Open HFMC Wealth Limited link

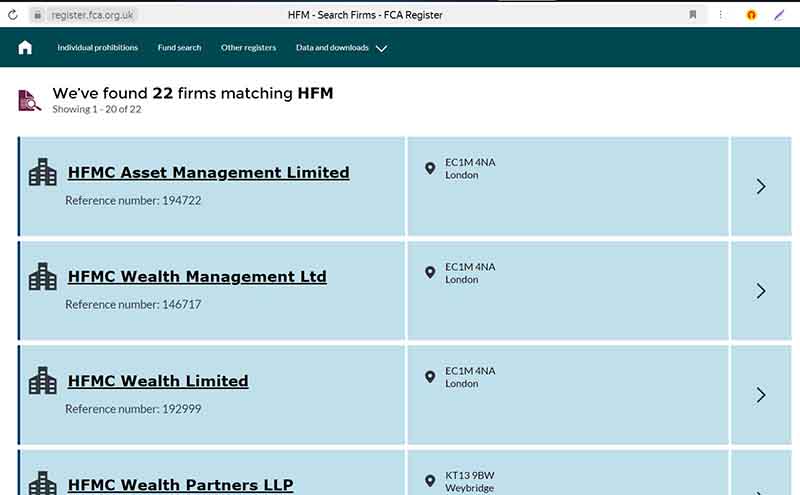pyautogui.click(x=158, y=381)
